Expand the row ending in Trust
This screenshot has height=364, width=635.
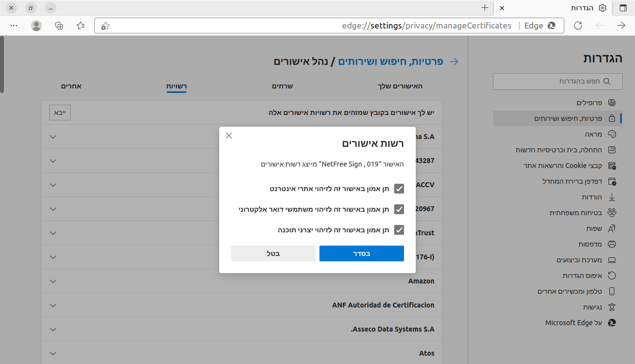click(53, 233)
